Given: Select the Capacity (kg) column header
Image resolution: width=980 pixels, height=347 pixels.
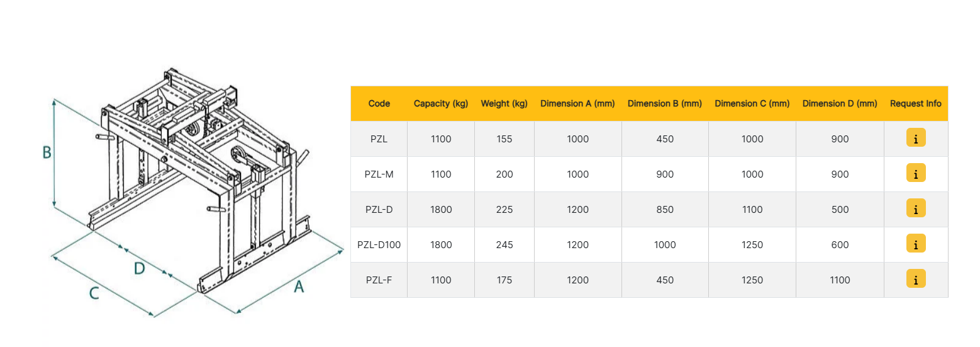Looking at the screenshot, I should (441, 103).
